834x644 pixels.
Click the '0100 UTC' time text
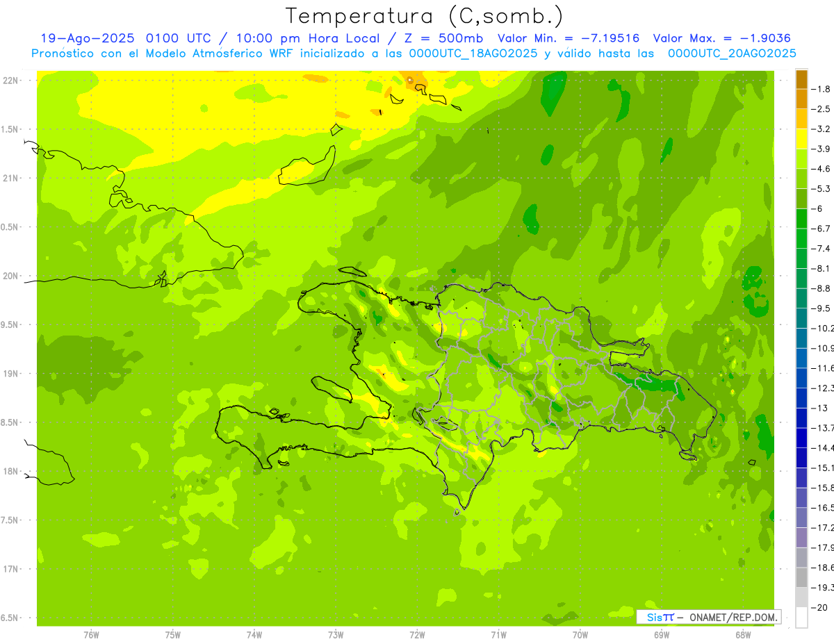point(181,39)
